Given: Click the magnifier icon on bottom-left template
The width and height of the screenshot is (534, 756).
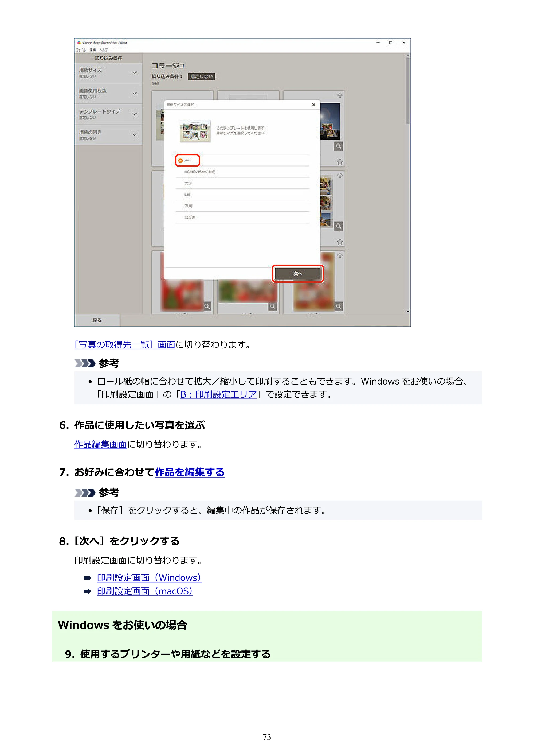Looking at the screenshot, I should (207, 307).
